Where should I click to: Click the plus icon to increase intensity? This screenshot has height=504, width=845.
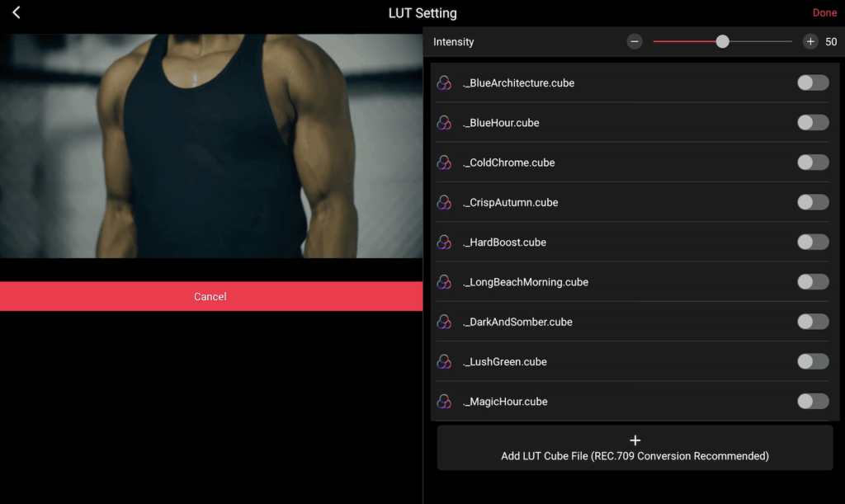pyautogui.click(x=810, y=42)
